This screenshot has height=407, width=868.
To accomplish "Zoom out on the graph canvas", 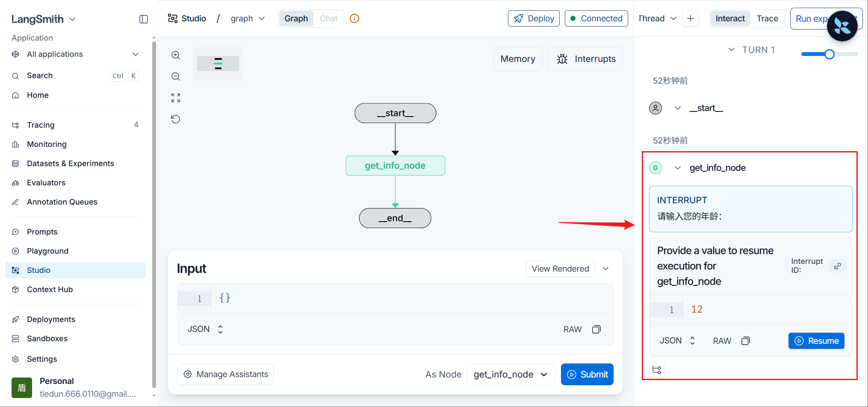I will tap(176, 76).
